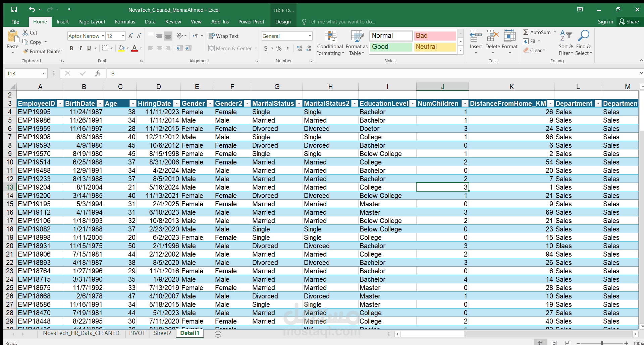The image size is (644, 345).
Task: Switch to the PIVOT sheet tab
Action: tap(137, 333)
